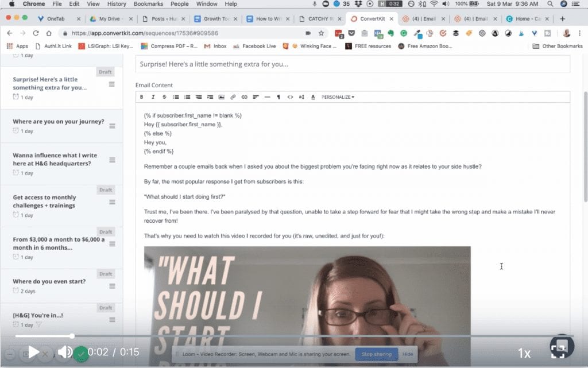Seek on the video progress bar

pyautogui.click(x=295, y=336)
